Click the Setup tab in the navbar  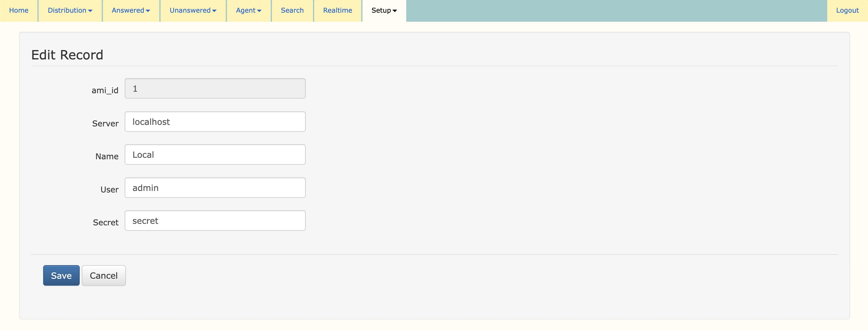pos(384,11)
